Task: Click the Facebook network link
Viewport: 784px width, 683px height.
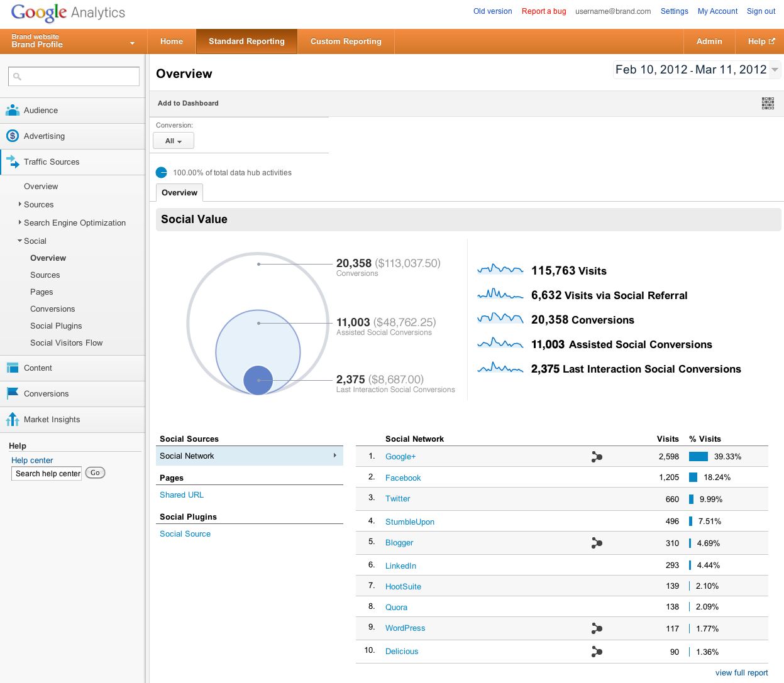Action: (403, 478)
